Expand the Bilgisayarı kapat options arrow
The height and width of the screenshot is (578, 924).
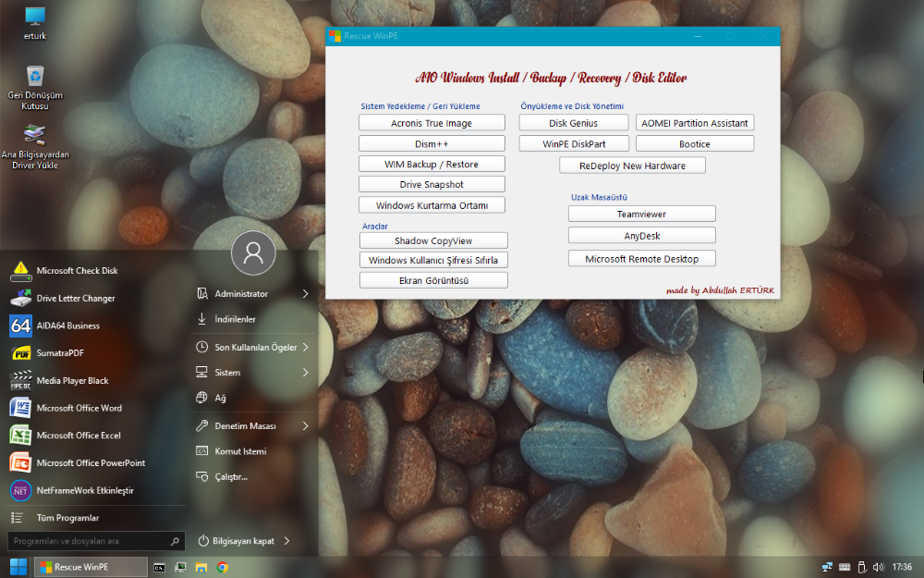click(x=287, y=541)
